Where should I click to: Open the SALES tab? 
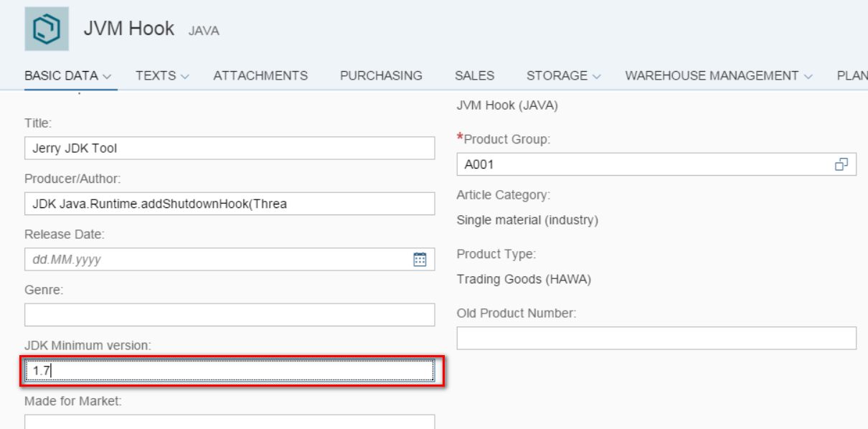[474, 75]
